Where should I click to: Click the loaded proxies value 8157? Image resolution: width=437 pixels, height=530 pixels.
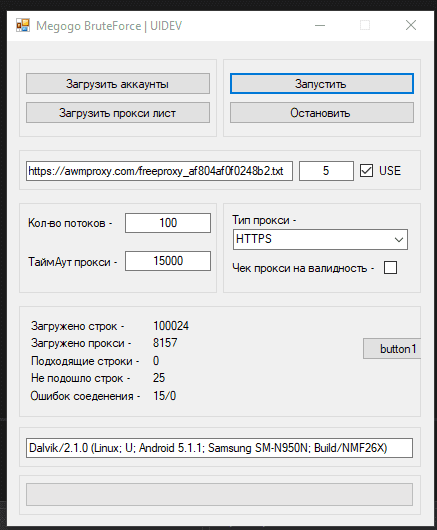[x=165, y=343]
